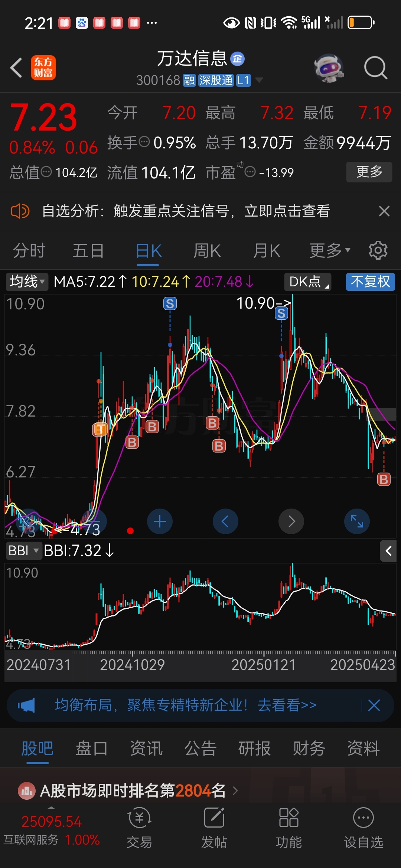Tap the speaker icon of 自选分析 notice
401x868 pixels.
[x=20, y=211]
